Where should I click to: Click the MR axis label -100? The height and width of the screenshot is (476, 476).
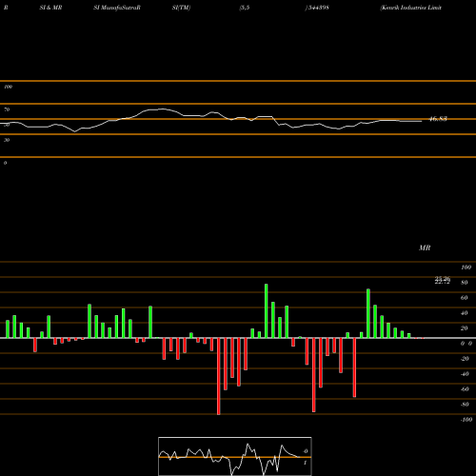(466, 420)
